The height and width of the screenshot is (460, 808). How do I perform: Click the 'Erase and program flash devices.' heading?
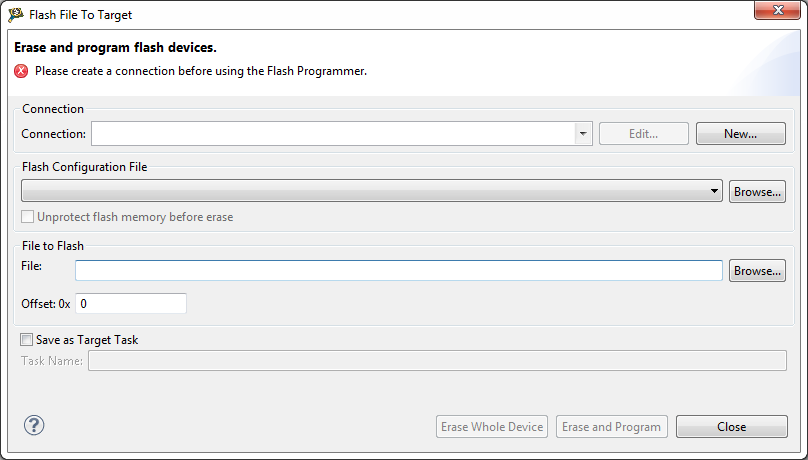115,47
